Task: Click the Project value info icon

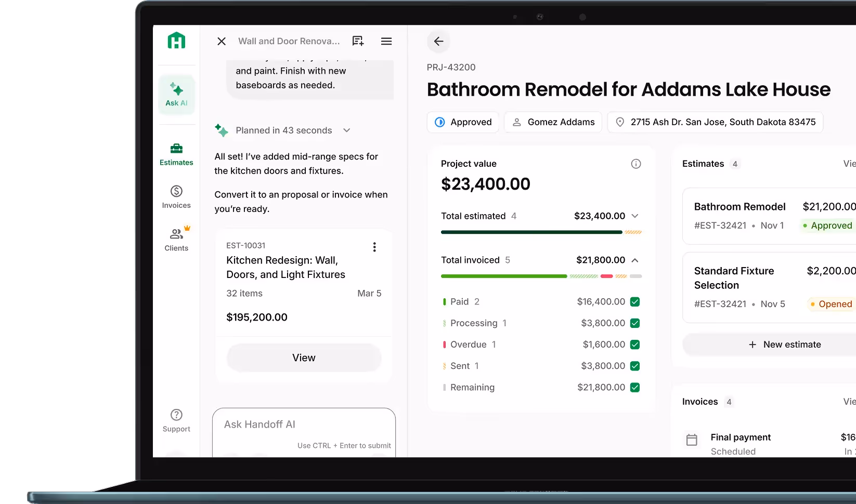Action: coord(636,164)
